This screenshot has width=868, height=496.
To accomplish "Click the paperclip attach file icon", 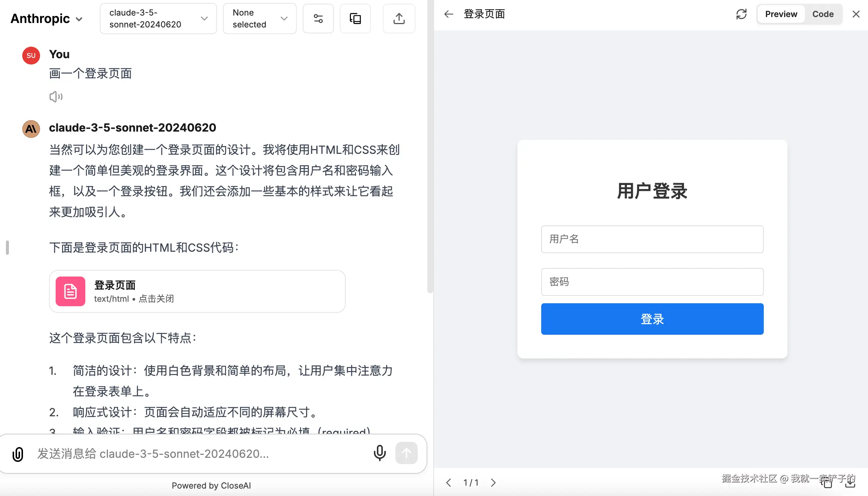I will point(18,454).
